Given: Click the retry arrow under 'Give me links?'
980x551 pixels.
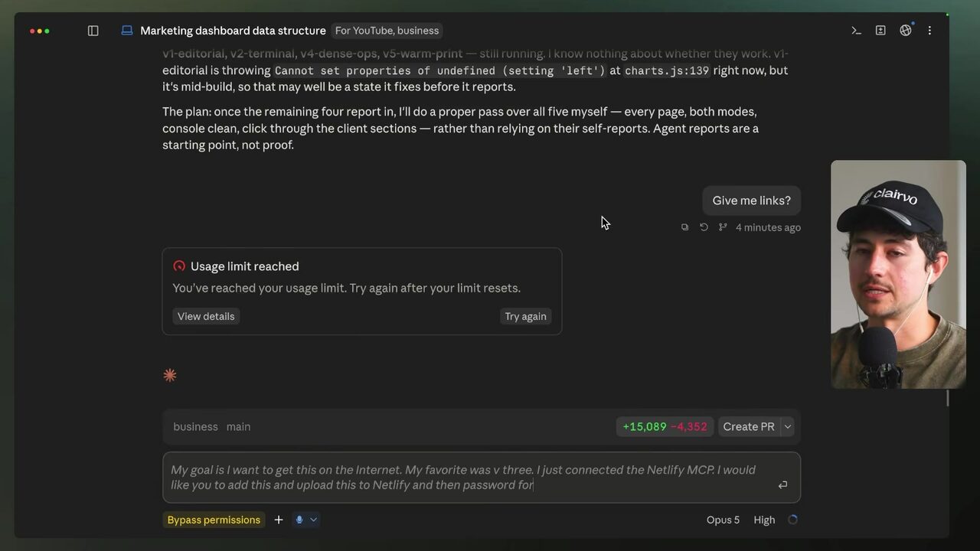Looking at the screenshot, I should (x=704, y=227).
